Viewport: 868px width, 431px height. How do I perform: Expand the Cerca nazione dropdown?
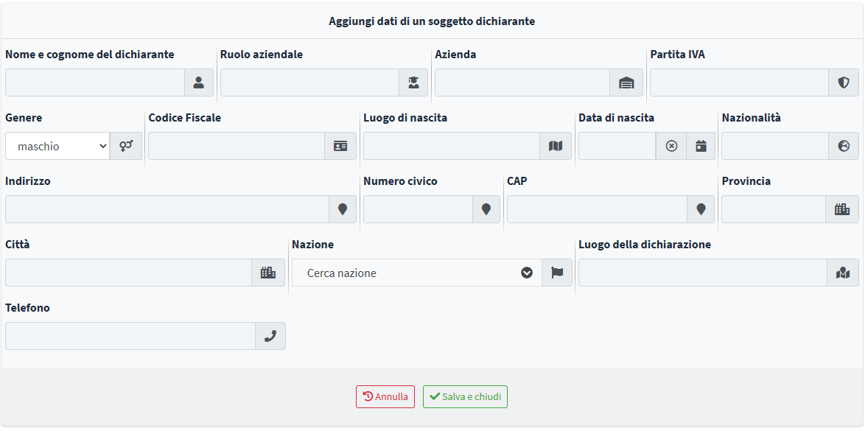pyautogui.click(x=417, y=273)
